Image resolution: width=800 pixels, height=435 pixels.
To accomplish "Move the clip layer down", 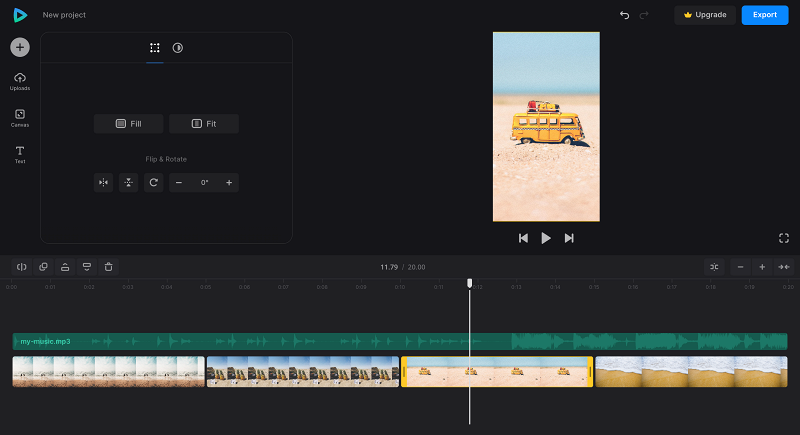I will (x=87, y=267).
